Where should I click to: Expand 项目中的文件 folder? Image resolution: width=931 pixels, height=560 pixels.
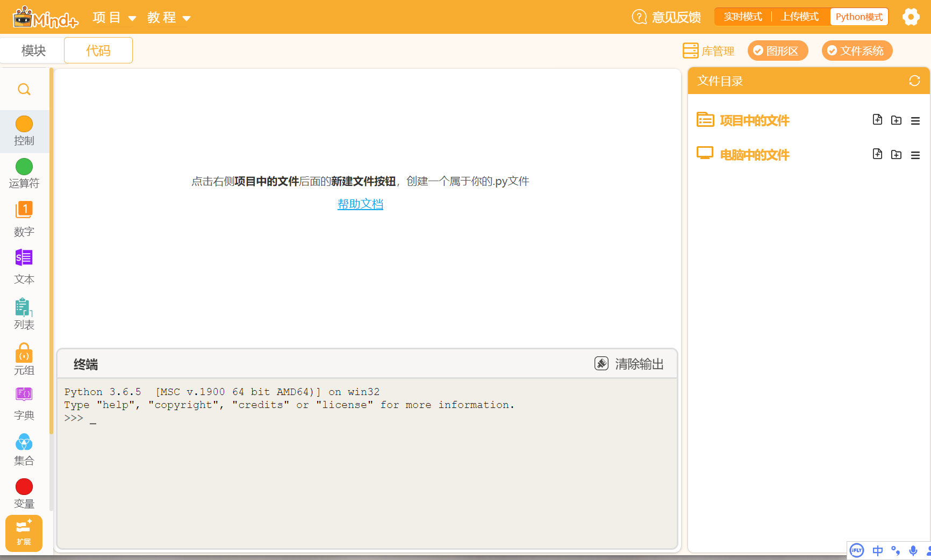point(743,120)
